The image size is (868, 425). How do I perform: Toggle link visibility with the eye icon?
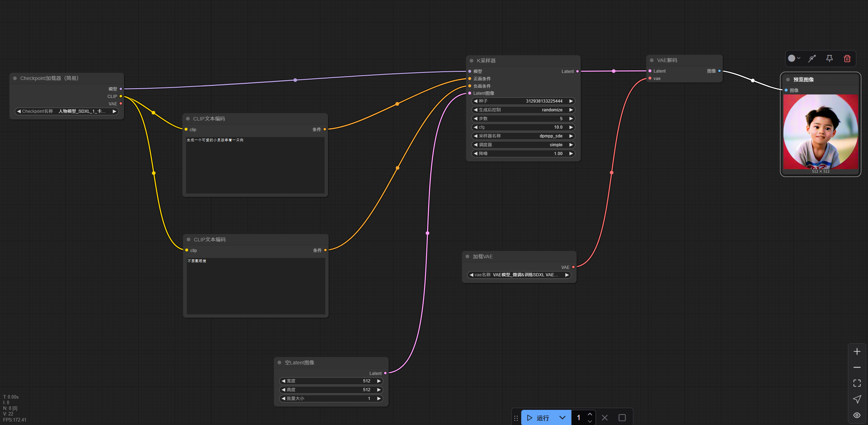click(x=857, y=415)
